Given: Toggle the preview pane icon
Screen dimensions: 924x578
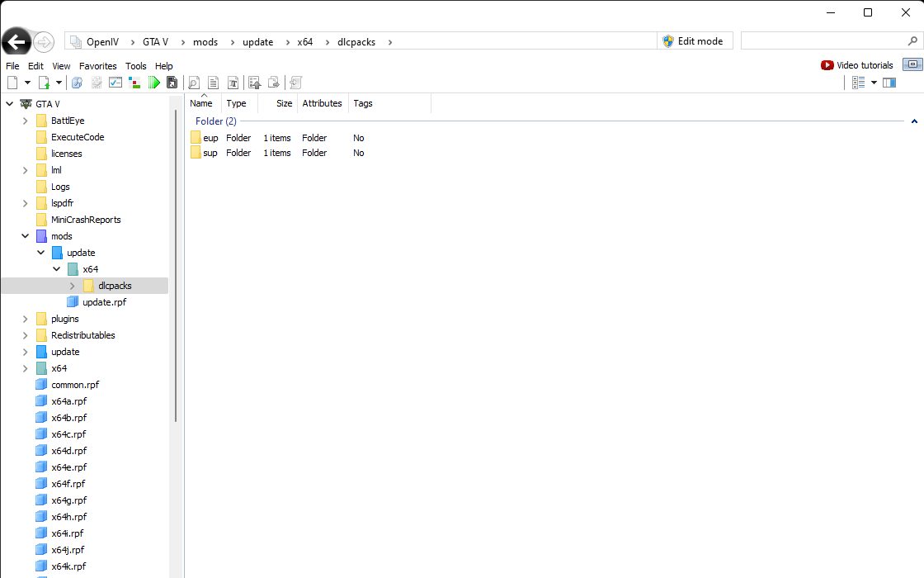Looking at the screenshot, I should [x=889, y=83].
